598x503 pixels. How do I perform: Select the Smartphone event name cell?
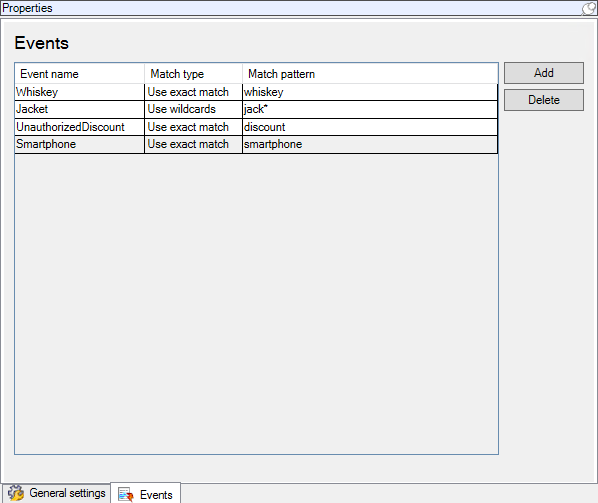click(79, 144)
